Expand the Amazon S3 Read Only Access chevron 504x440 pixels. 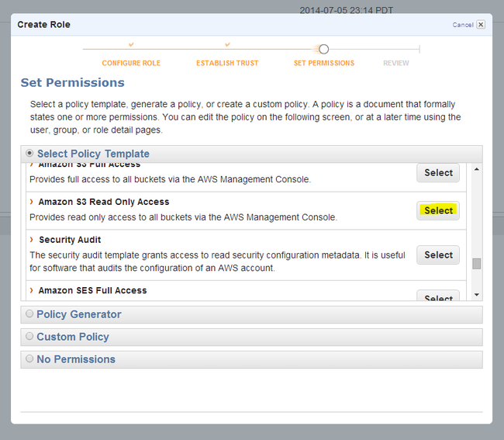[x=32, y=202]
